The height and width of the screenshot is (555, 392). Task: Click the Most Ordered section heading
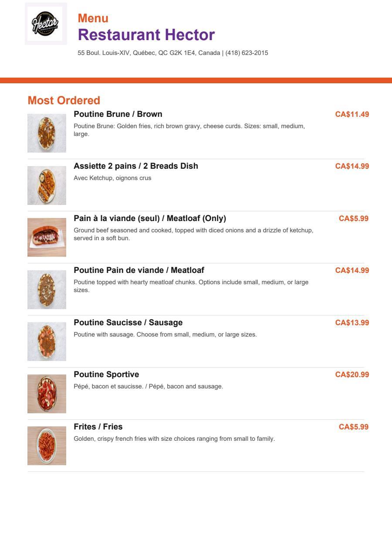click(x=64, y=100)
